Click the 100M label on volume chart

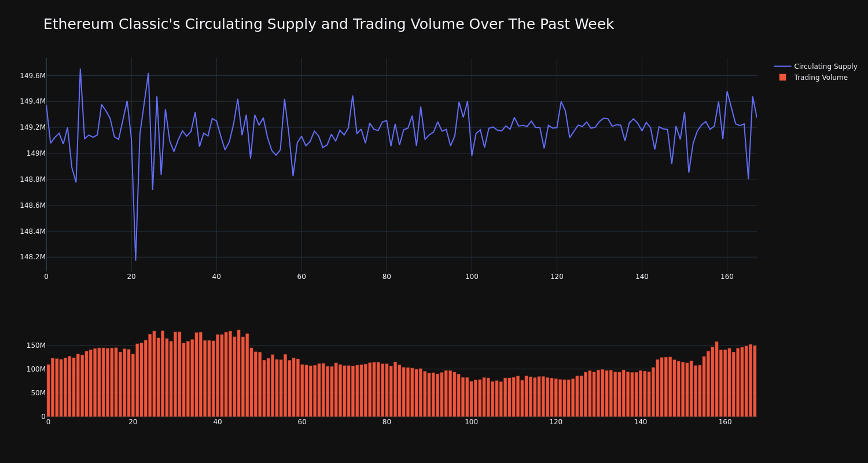pos(35,369)
